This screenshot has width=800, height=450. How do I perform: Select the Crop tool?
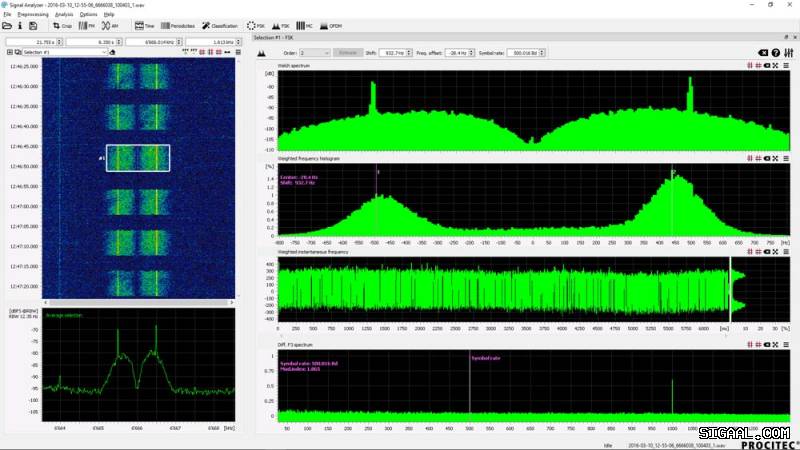62,26
